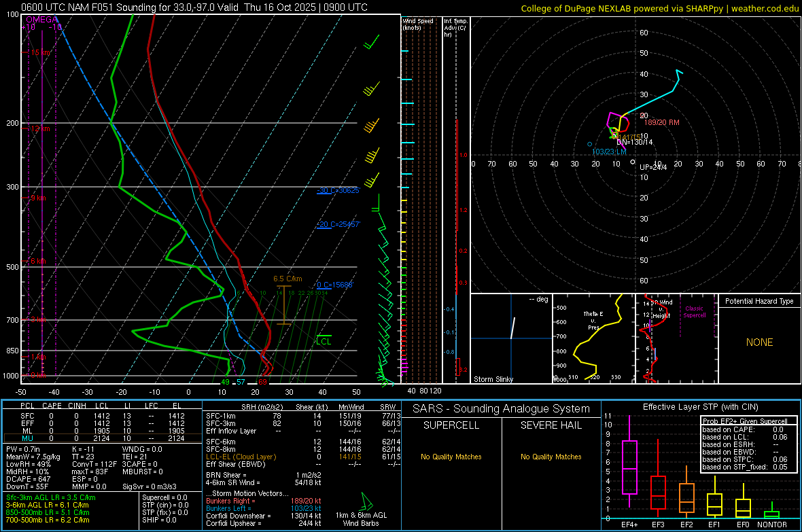Click the SFC-3km shear row

303,423
